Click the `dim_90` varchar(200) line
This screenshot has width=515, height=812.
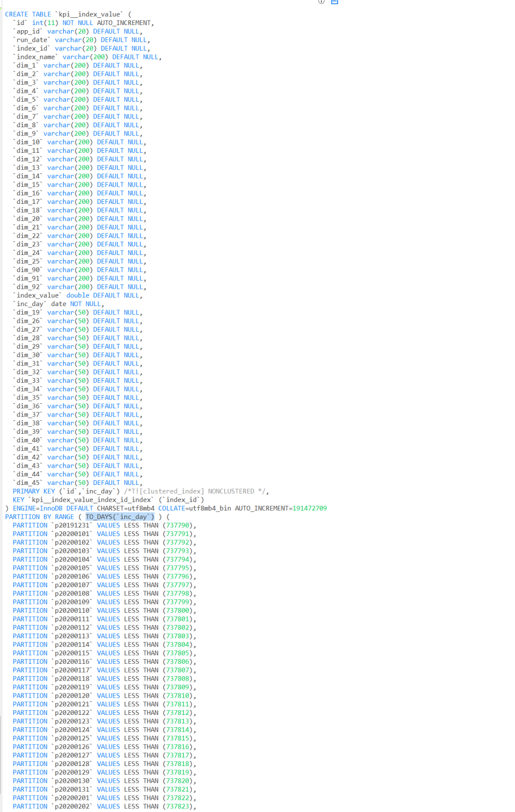coord(80,270)
